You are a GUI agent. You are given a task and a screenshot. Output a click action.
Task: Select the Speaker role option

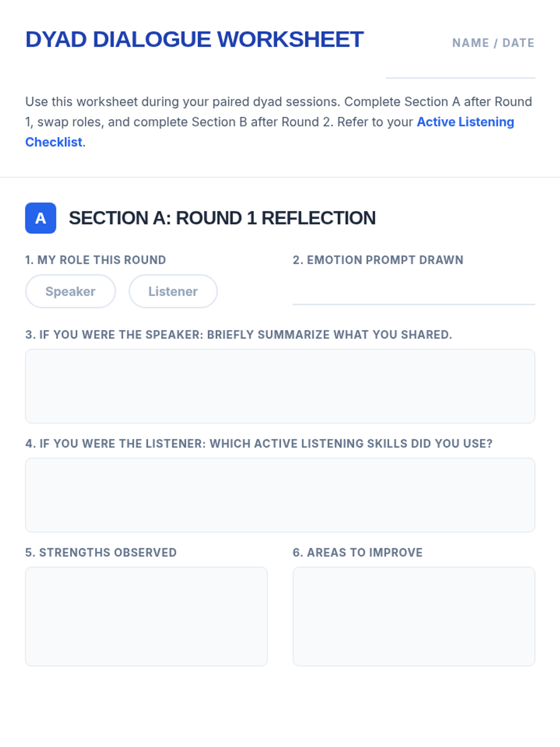click(70, 291)
